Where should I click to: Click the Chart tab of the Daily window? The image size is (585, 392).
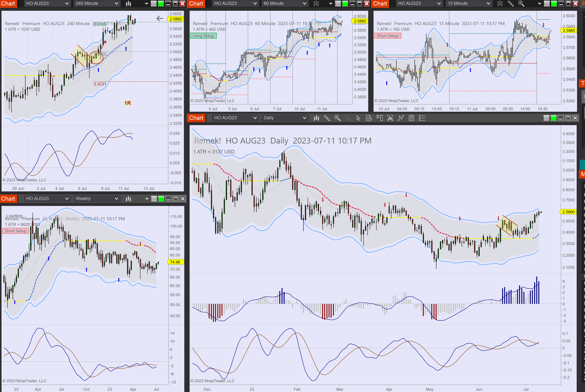point(196,118)
